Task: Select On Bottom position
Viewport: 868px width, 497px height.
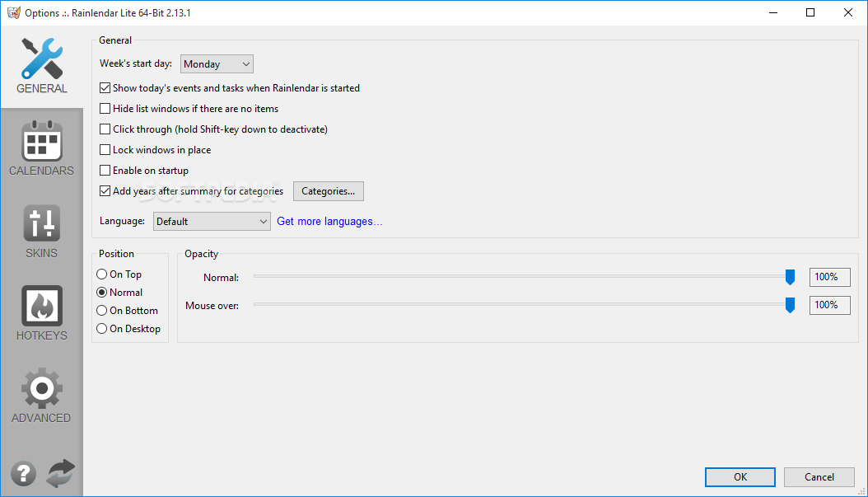Action: coord(128,310)
